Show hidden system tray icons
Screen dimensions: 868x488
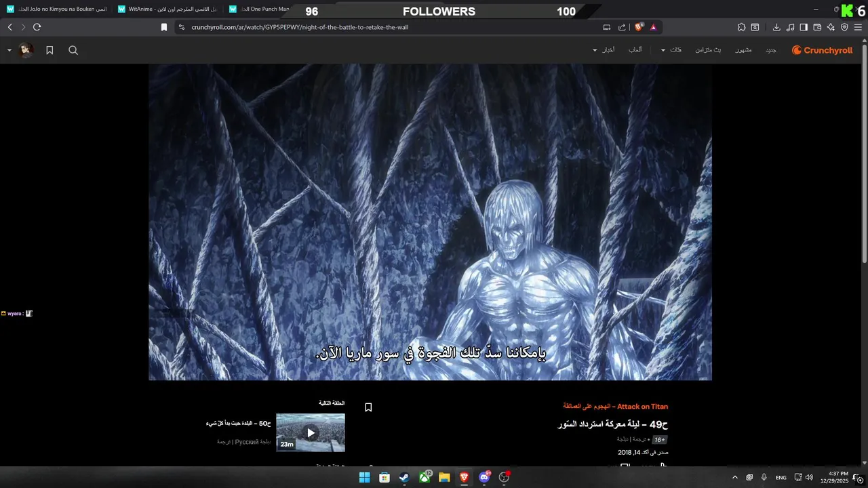point(734,477)
